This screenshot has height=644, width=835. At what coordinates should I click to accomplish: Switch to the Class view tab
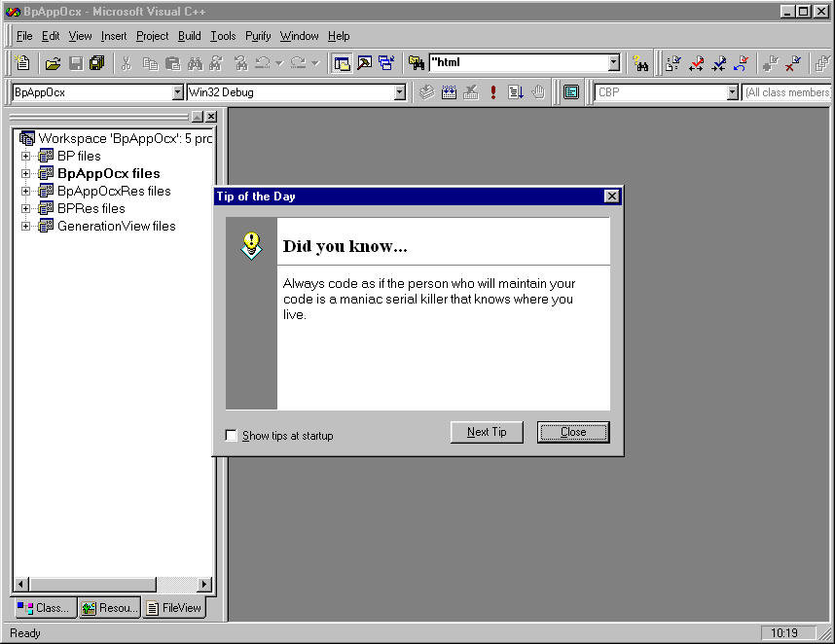(44, 608)
